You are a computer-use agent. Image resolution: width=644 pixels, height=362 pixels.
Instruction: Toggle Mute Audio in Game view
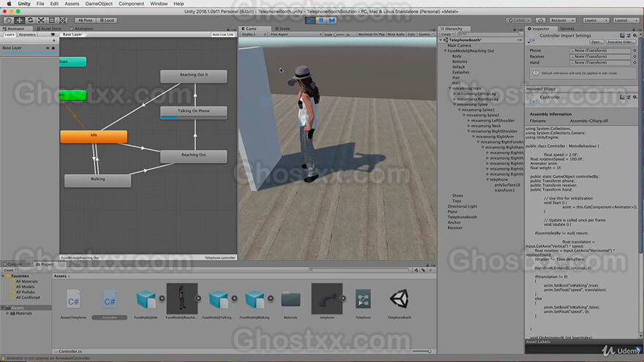click(396, 34)
